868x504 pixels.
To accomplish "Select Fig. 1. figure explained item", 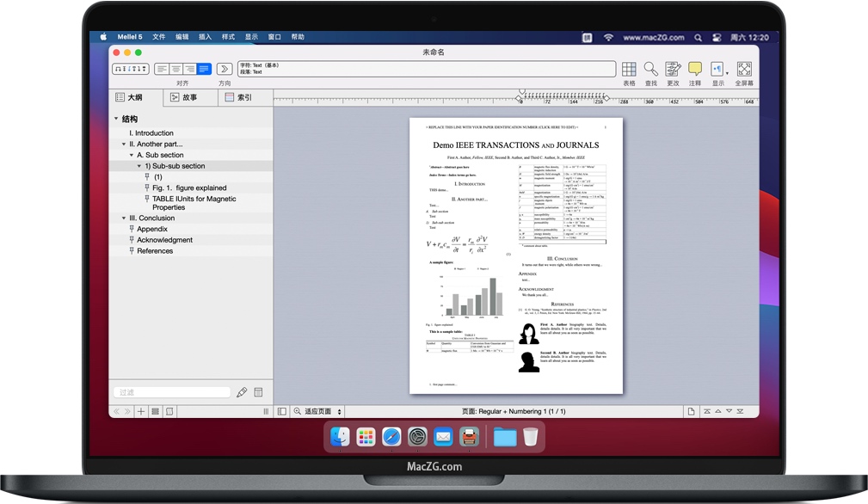I will tap(189, 187).
